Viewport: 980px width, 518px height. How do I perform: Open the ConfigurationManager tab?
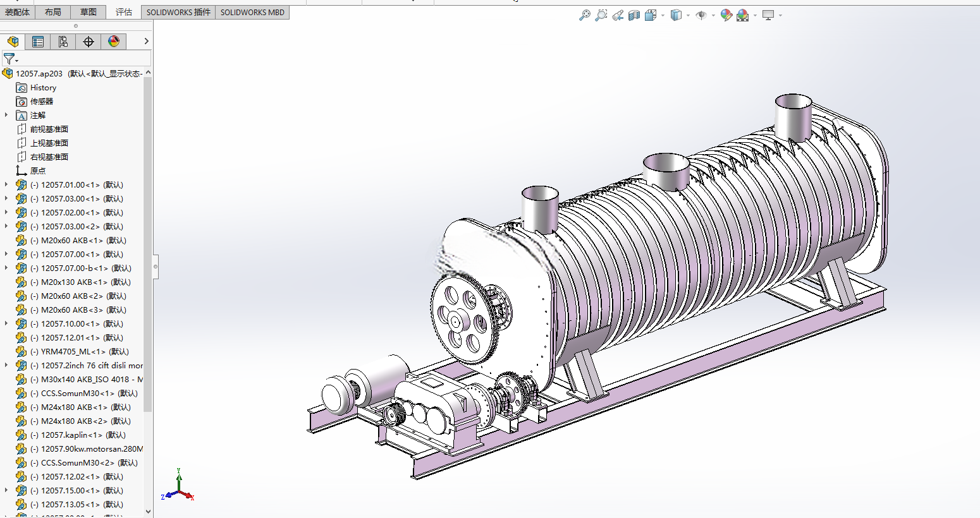[x=63, y=42]
